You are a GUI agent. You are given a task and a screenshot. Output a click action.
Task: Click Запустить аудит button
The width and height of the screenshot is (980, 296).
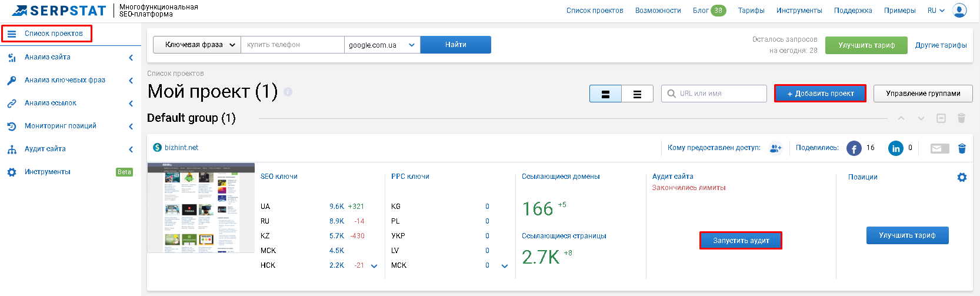tap(741, 241)
